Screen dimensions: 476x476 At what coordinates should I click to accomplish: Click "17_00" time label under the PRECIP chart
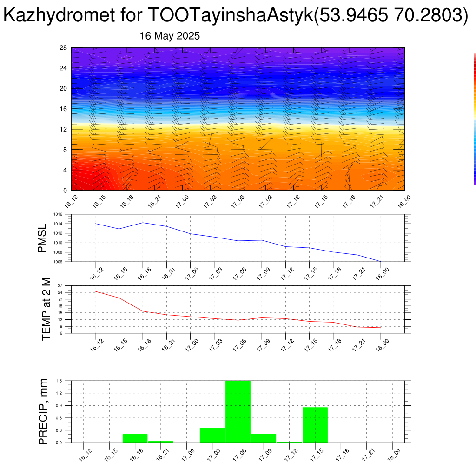click(188, 455)
